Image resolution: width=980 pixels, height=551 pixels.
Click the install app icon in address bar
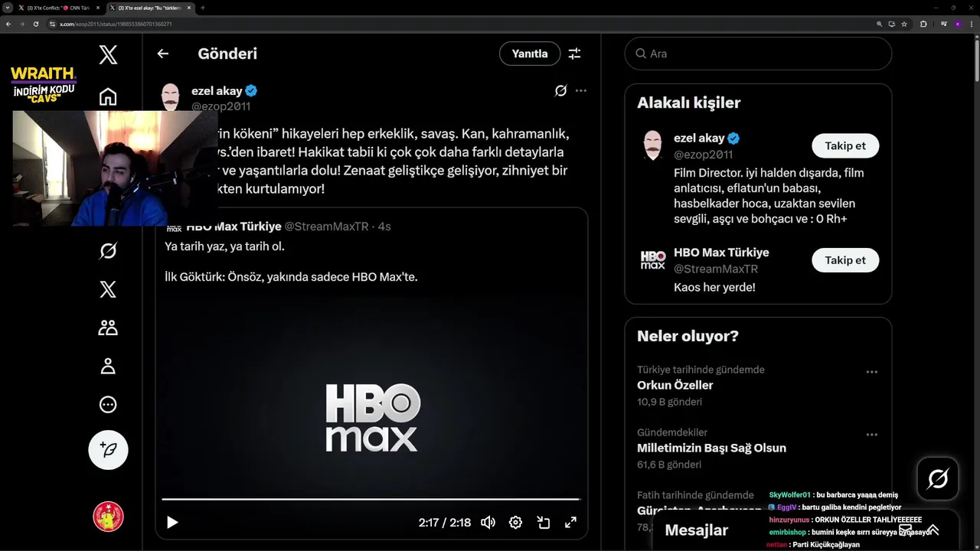tap(892, 24)
